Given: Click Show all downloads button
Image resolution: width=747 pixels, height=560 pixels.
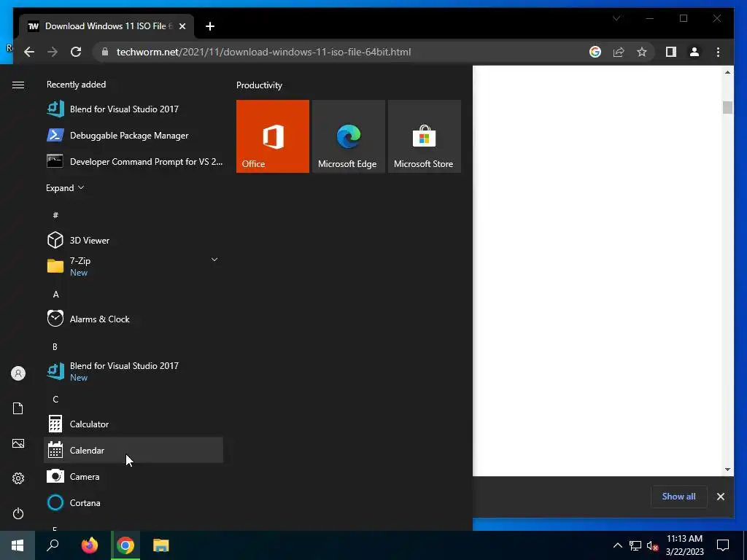Looking at the screenshot, I should point(678,496).
